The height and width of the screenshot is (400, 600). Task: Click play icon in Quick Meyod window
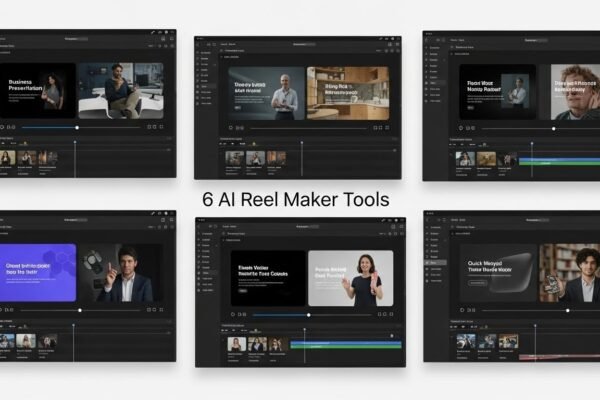462,310
